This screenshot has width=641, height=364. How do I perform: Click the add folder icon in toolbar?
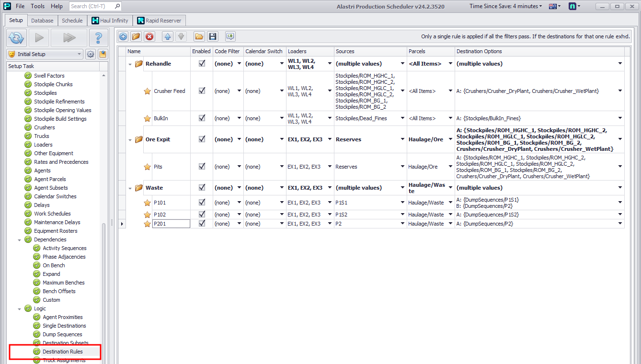click(x=136, y=36)
